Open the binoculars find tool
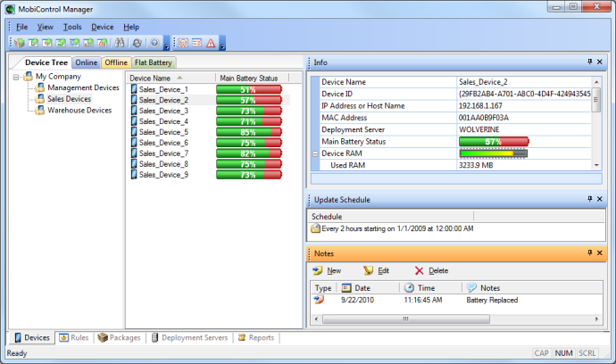 click(120, 43)
